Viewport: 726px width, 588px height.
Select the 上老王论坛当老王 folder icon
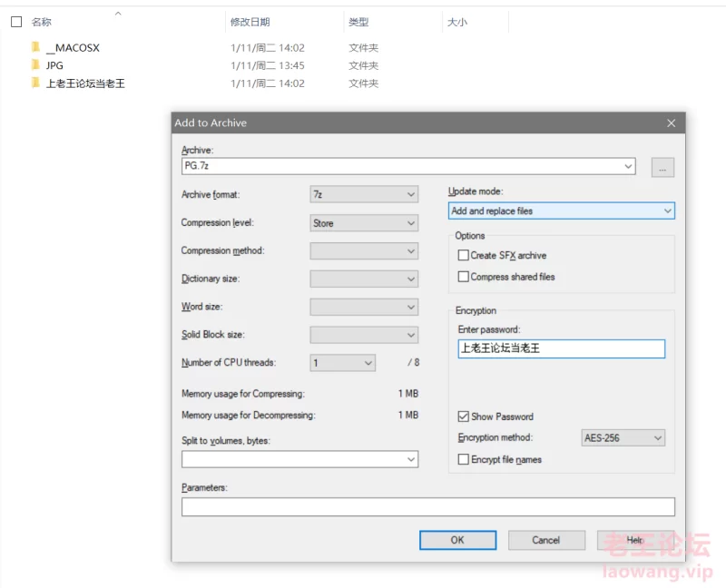tap(35, 83)
